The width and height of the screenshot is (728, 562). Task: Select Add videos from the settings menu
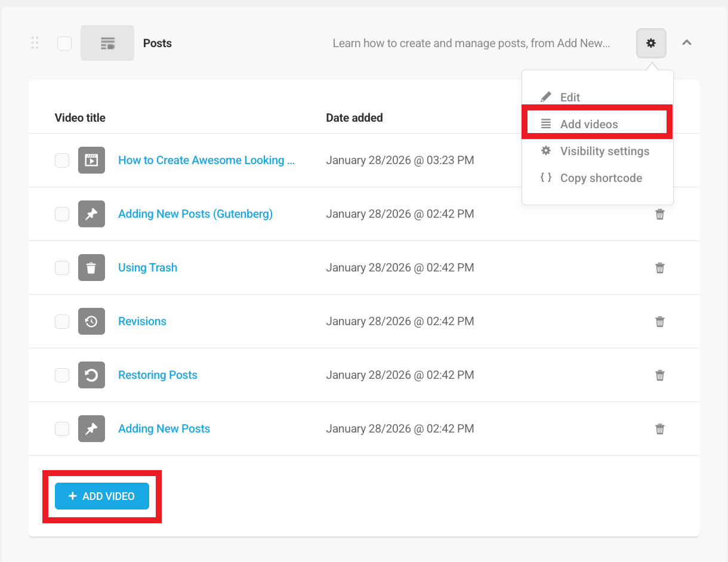(x=590, y=123)
